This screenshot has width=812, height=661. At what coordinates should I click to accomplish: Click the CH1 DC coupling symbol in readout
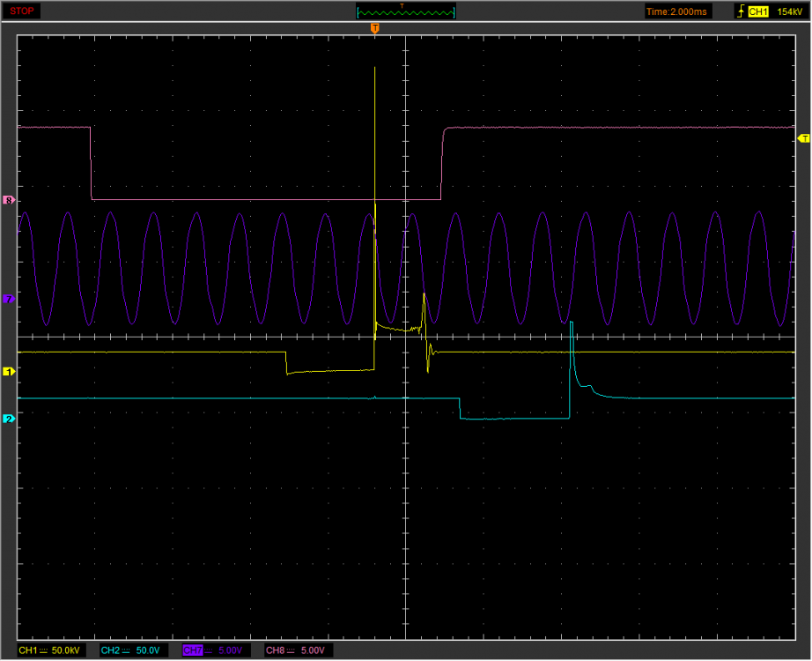pyautogui.click(x=44, y=650)
